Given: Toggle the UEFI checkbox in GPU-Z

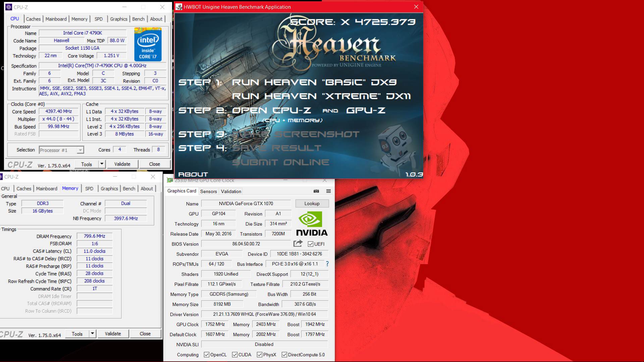Looking at the screenshot, I should 311,244.
